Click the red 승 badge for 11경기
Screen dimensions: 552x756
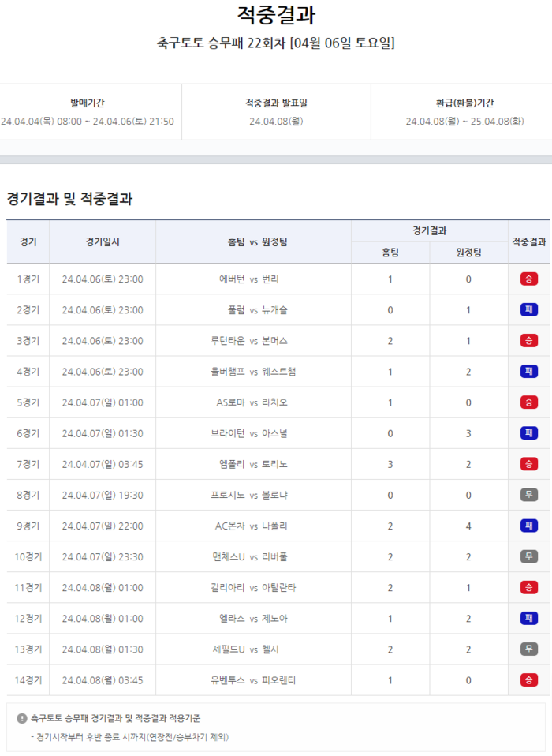(528, 587)
